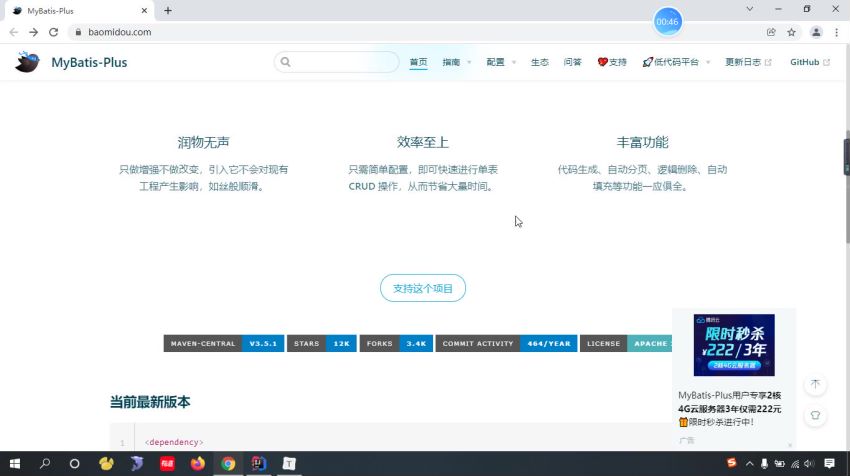Open the Windows Start menu
This screenshot has height=476, width=850.
coord(15,464)
